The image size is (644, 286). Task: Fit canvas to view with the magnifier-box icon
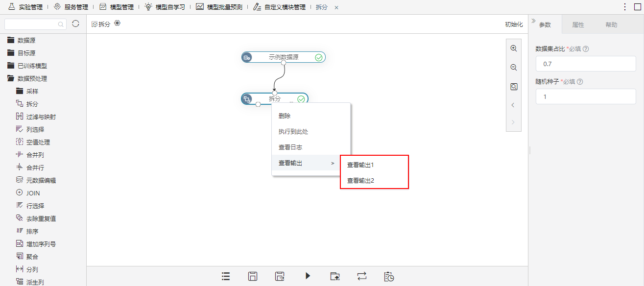(x=514, y=87)
